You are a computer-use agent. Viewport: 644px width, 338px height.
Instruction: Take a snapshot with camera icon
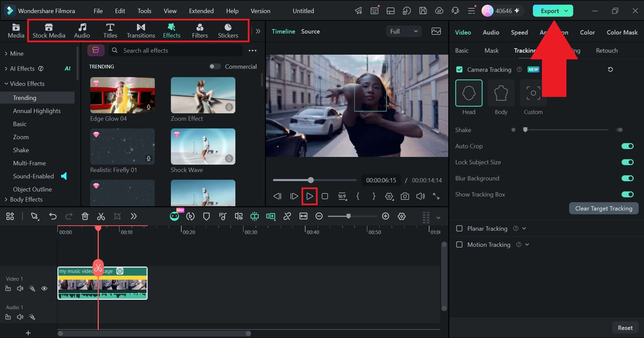405,196
